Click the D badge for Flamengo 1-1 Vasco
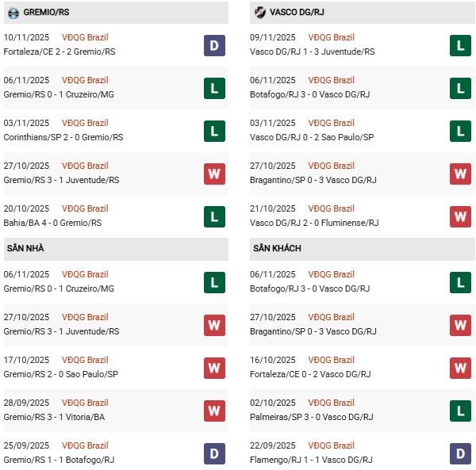The image size is (476, 470). (461, 453)
